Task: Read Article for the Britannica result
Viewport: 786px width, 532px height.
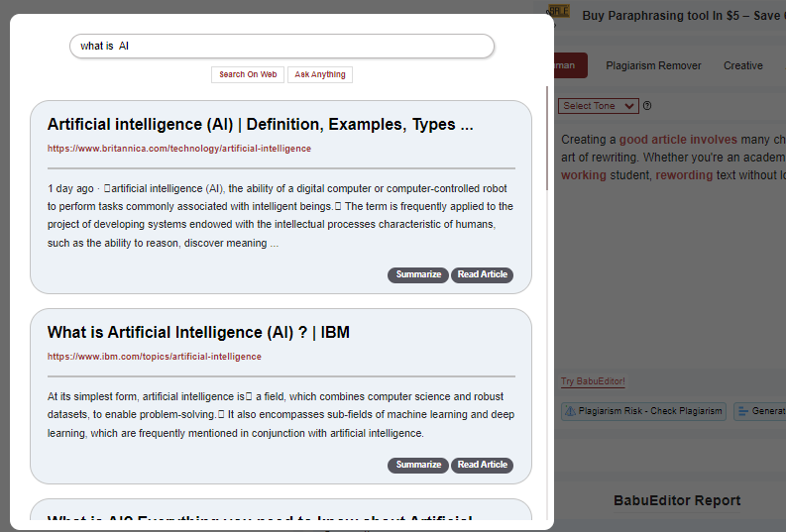Action: click(483, 274)
